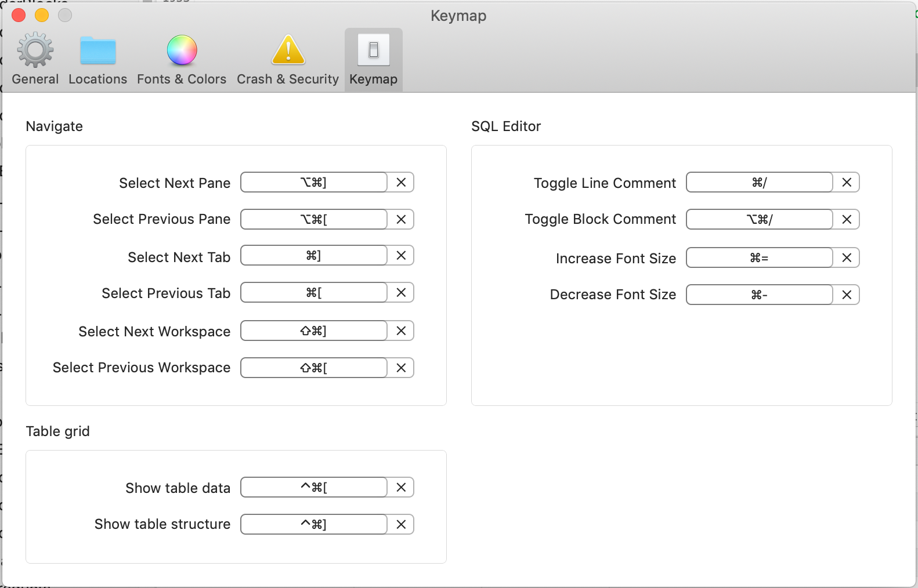Screen dimensions: 918x588
Task: Click the 'Select Next Tab' label
Action: 179,257
